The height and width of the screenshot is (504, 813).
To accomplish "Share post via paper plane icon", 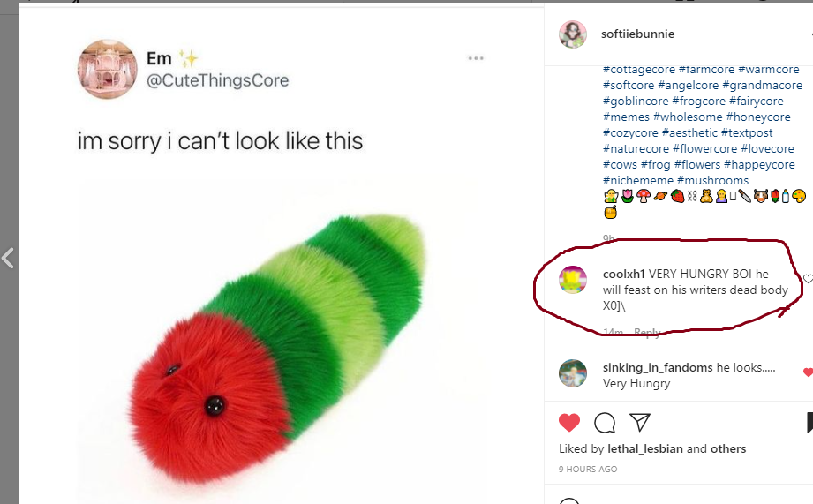I will [640, 422].
